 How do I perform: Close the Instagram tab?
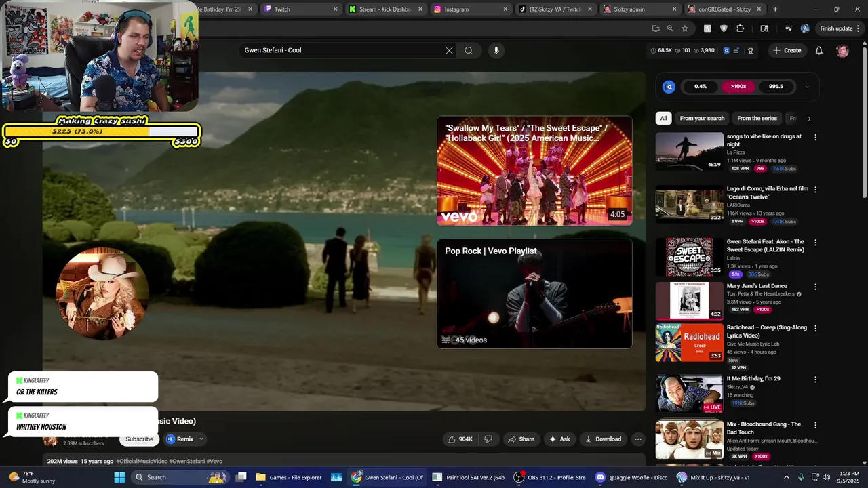tap(505, 9)
